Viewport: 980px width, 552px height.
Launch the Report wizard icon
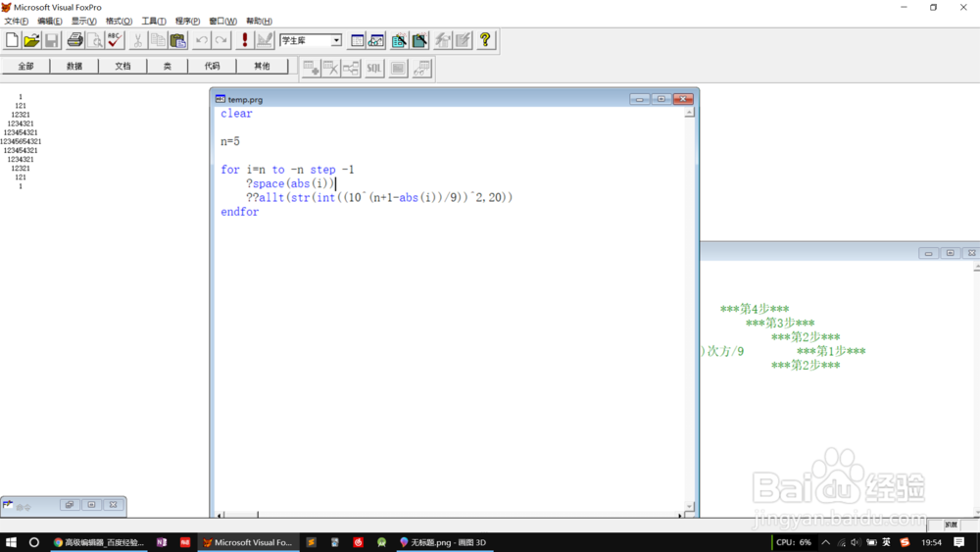coord(420,40)
